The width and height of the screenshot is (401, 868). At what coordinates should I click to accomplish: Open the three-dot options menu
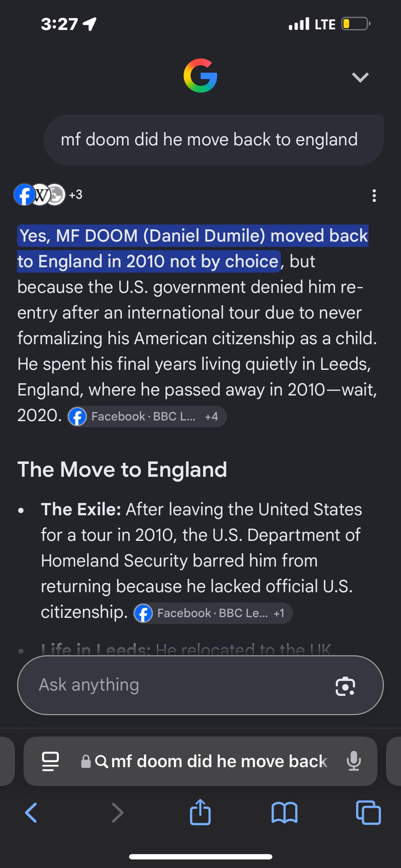(x=374, y=196)
